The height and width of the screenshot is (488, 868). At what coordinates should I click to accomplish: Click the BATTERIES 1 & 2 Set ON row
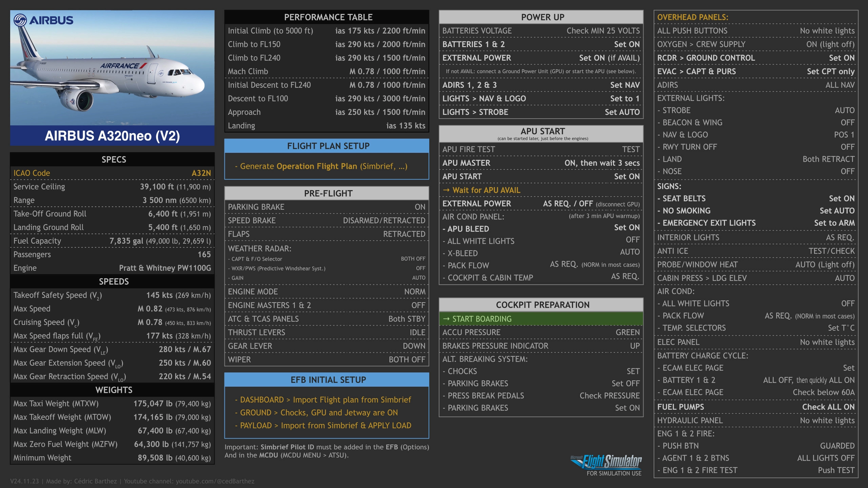pos(541,44)
